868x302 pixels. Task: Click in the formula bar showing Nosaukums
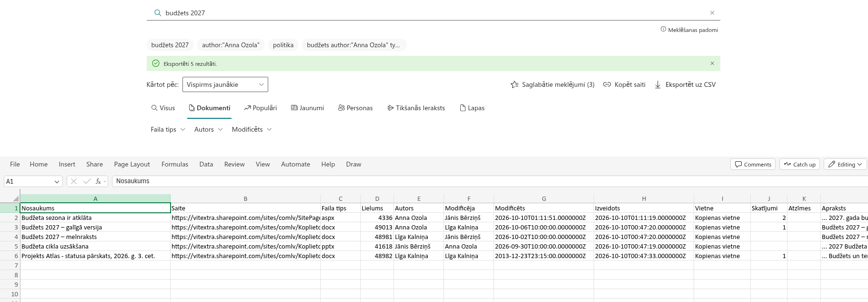click(490, 181)
